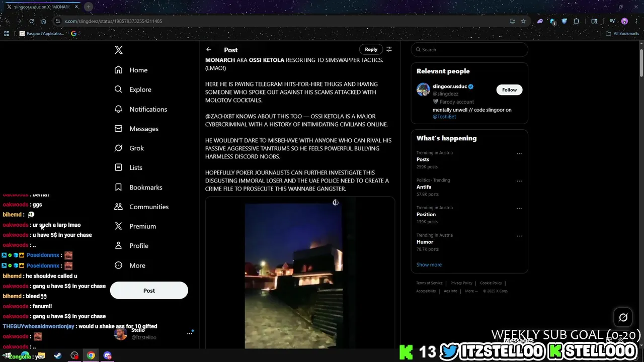The image size is (644, 362).
Task: Open the Ads info footer link
Action: pos(450,291)
